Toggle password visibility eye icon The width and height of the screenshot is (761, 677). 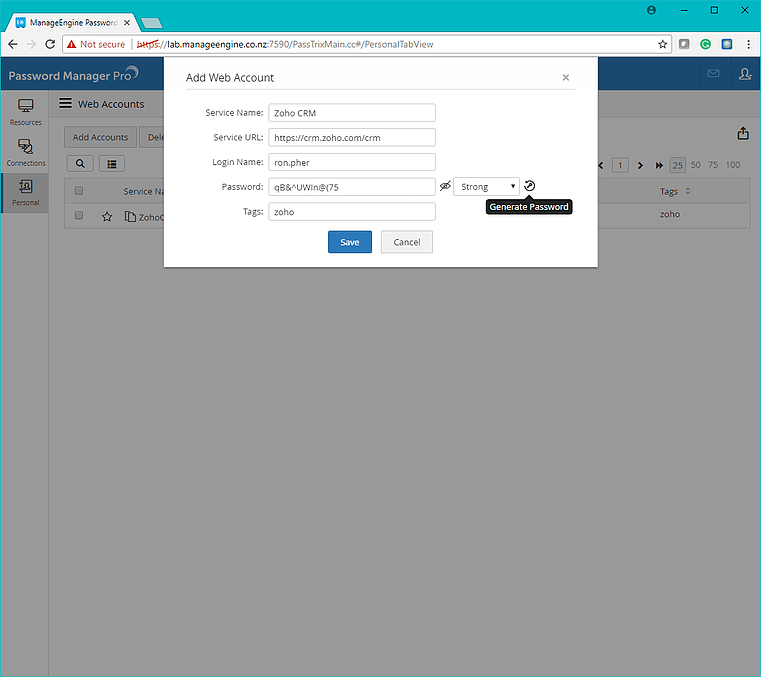click(445, 186)
